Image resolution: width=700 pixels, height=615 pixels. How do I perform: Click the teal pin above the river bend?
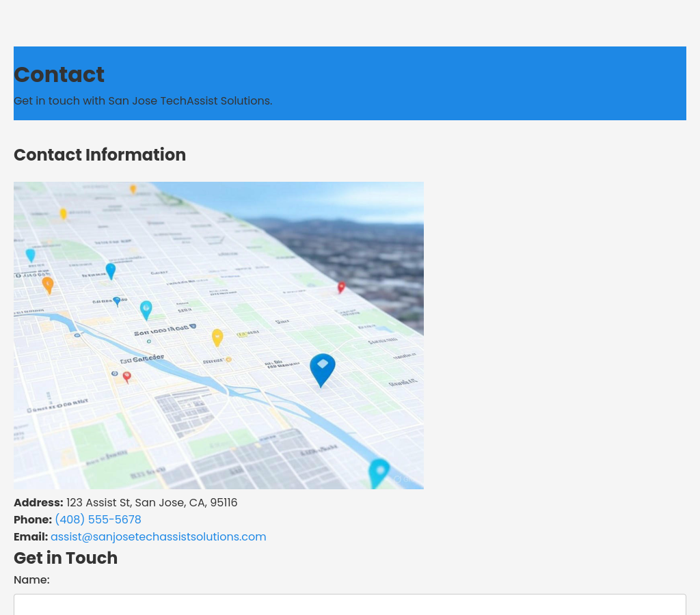146,310
